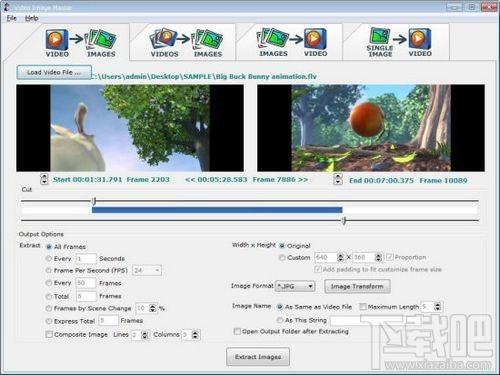Click the End time frame stepper
The width and height of the screenshot is (500, 375).
(x=338, y=179)
